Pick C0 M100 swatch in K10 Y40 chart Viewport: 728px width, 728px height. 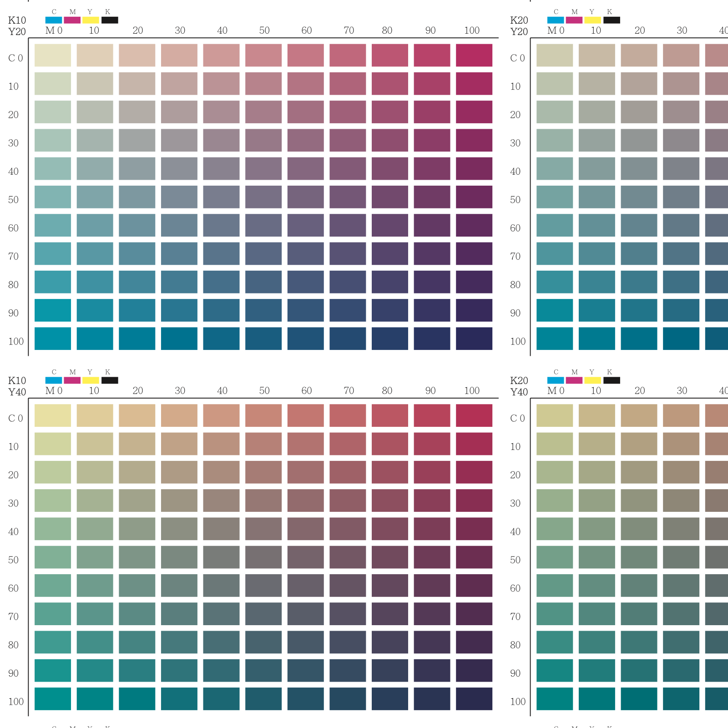click(474, 415)
